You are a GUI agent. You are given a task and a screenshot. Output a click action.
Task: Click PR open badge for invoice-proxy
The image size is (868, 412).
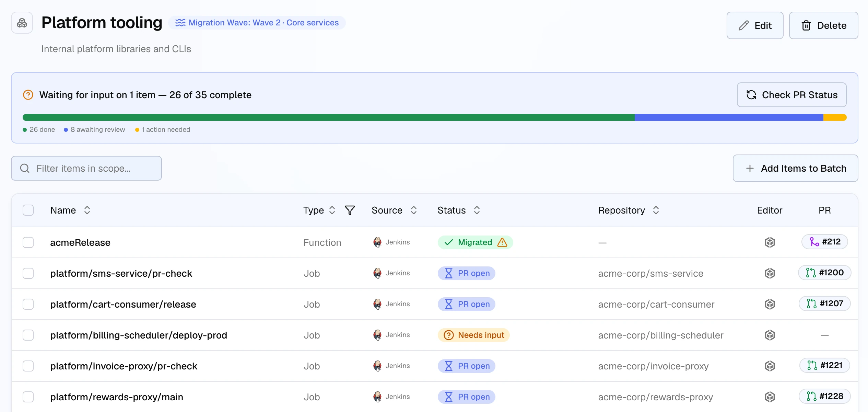[x=467, y=366]
